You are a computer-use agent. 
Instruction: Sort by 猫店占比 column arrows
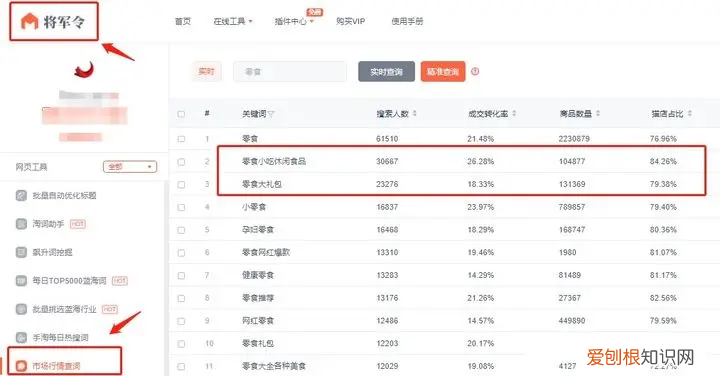[x=690, y=113]
